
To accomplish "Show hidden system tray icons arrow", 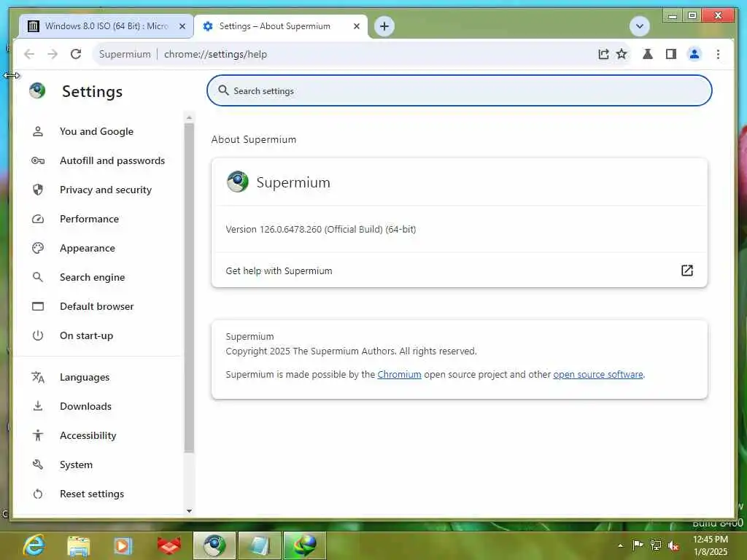I will [x=620, y=545].
